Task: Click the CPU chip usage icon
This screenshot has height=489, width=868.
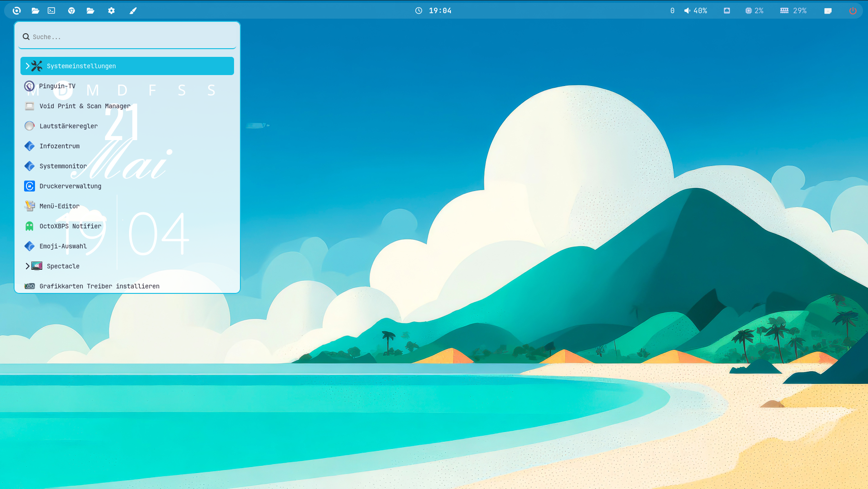Action: (x=748, y=10)
